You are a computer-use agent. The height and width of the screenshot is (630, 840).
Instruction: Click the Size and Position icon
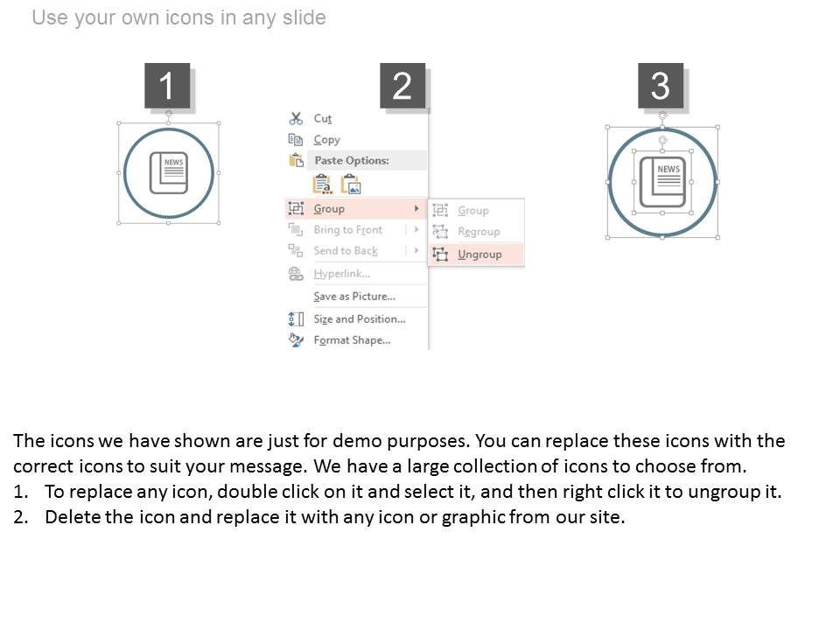pos(296,318)
